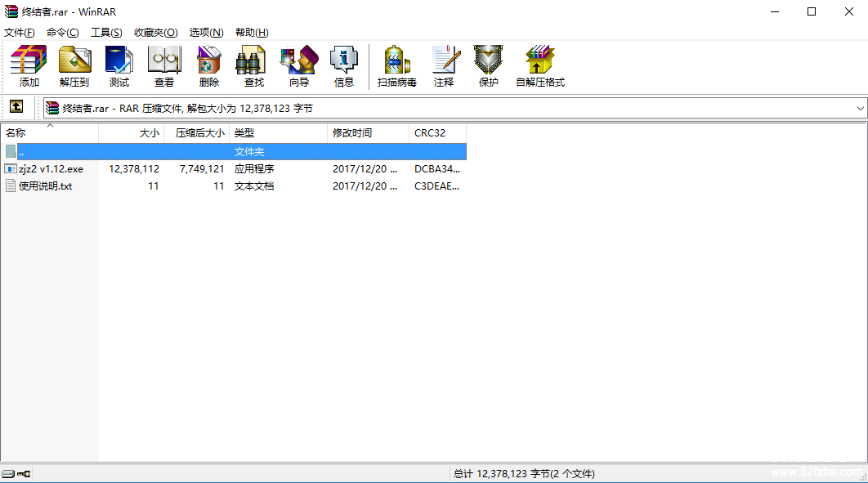Click the disk drive icon in status bar

pyautogui.click(x=7, y=473)
